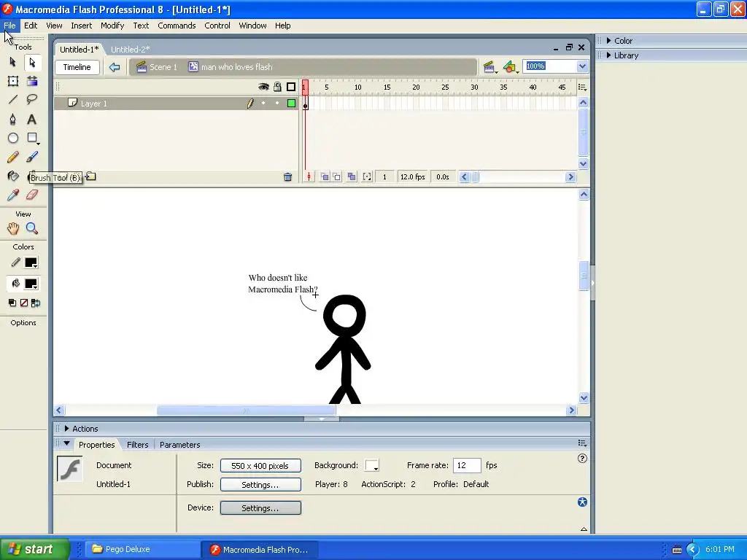Open the accessibility panel icon
The height and width of the screenshot is (560, 747).
click(x=582, y=502)
